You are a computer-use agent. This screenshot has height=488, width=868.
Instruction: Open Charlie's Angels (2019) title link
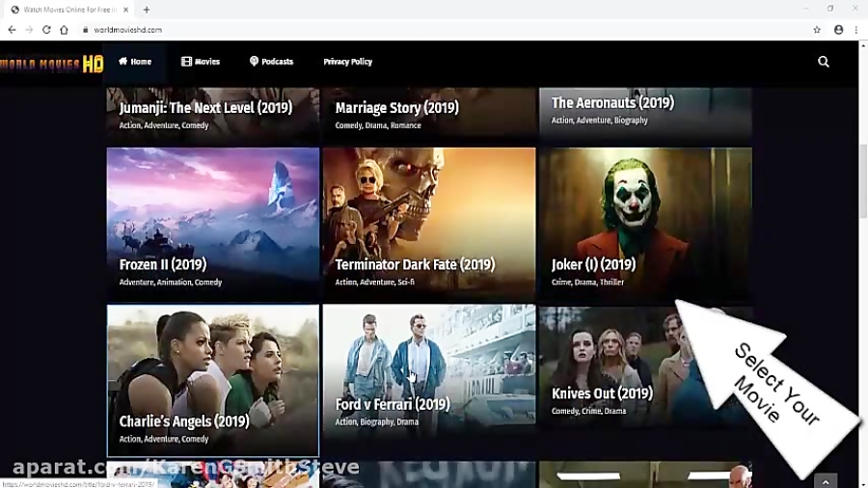coord(184,421)
